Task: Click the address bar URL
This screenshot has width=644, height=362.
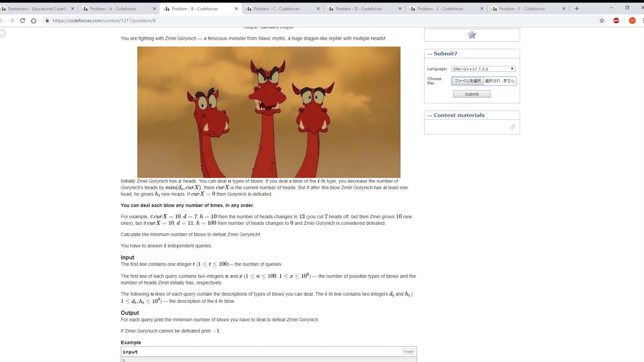Action: [104, 21]
